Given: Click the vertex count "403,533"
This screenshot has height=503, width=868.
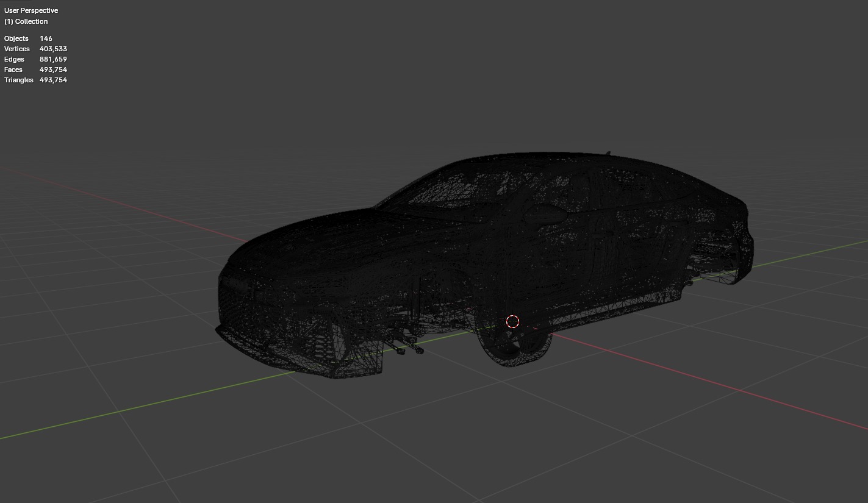Looking at the screenshot, I should 53,49.
